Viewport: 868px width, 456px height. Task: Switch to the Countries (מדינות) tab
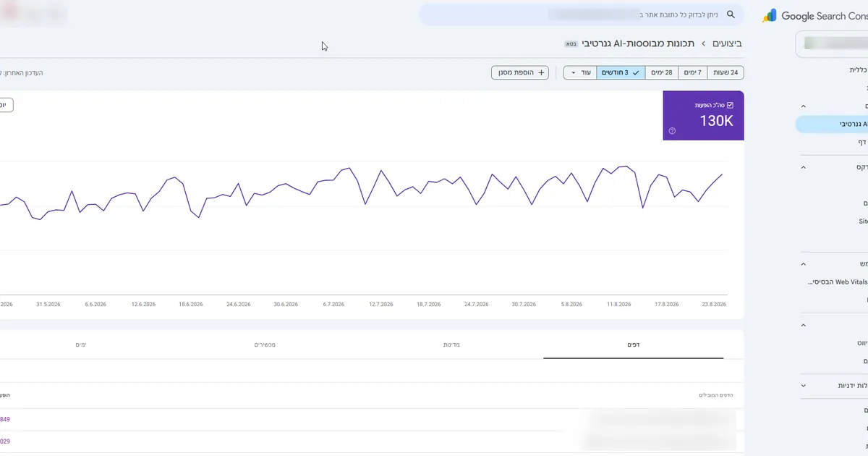click(451, 345)
